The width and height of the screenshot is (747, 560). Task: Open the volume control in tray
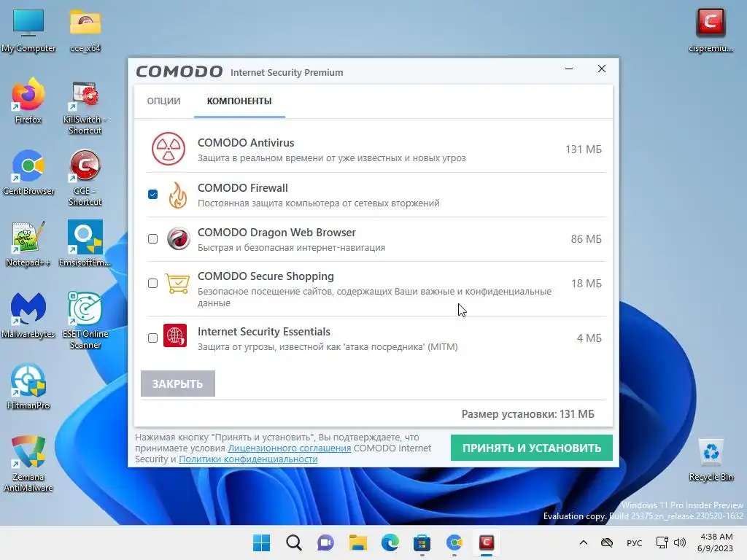pyautogui.click(x=680, y=542)
